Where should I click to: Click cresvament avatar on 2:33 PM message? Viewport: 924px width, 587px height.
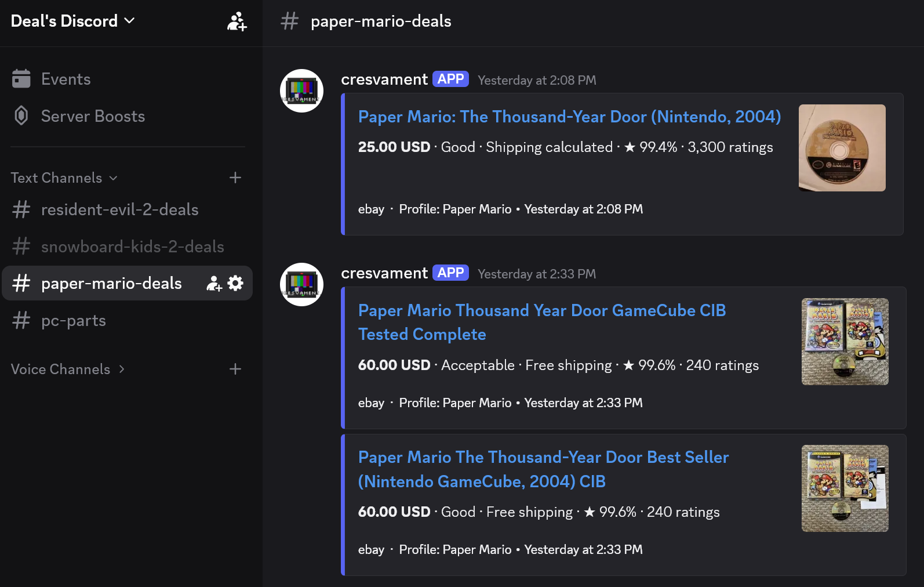pyautogui.click(x=301, y=284)
